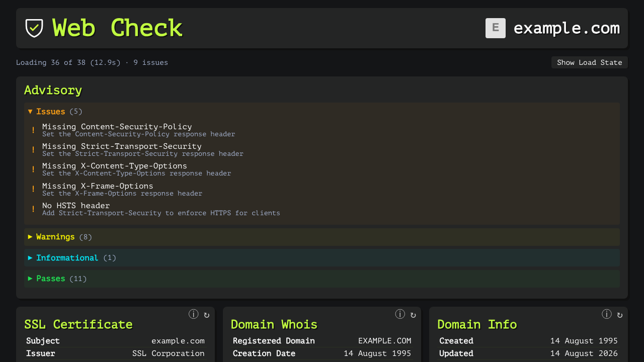Click the Creation Date value in Domain Whois
This screenshot has width=644, height=362.
[377, 353]
